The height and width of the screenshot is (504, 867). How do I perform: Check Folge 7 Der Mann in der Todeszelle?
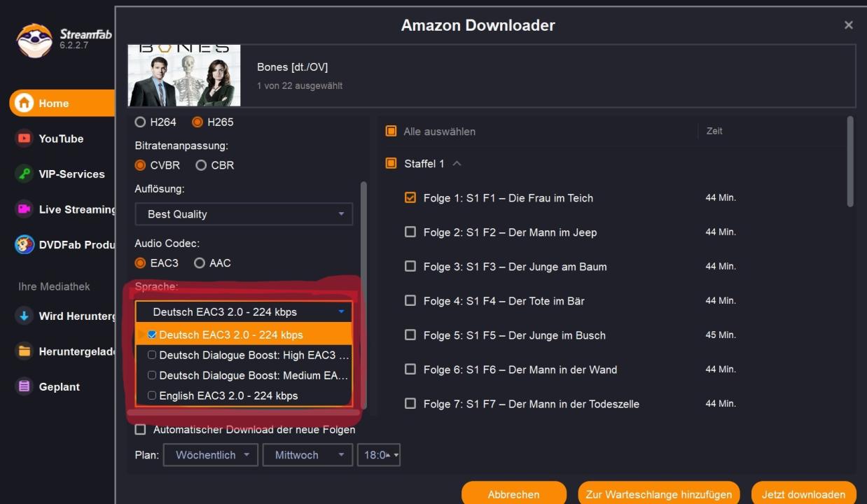click(x=410, y=403)
